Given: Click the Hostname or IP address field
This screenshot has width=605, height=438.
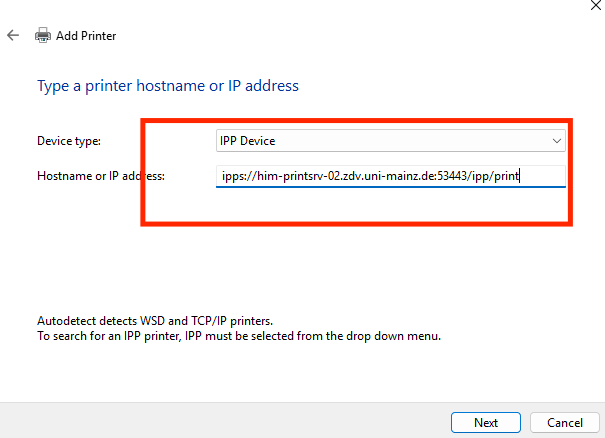Looking at the screenshot, I should click(390, 176).
